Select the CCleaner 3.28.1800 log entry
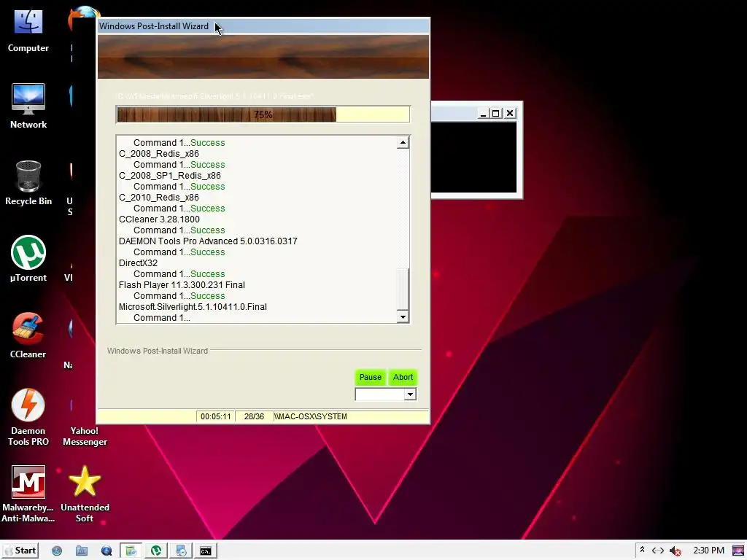This screenshot has width=747, height=560. [x=159, y=219]
